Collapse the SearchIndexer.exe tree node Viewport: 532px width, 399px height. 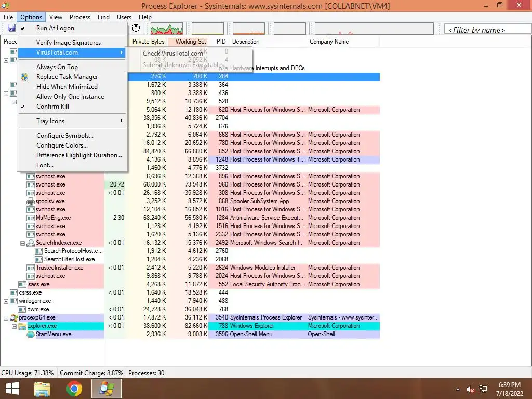22,243
